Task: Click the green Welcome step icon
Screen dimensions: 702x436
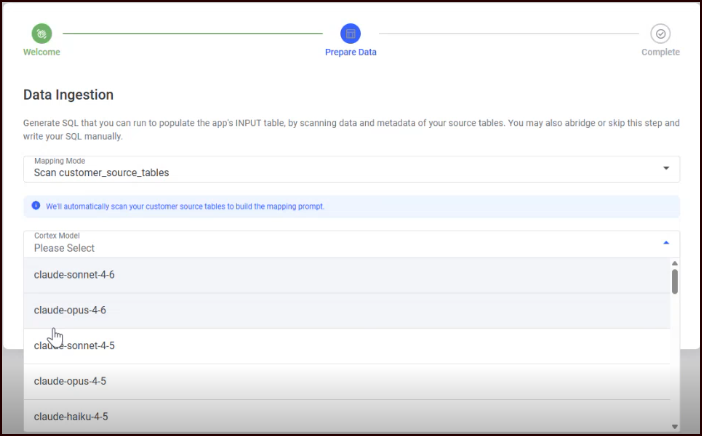Action: tap(42, 34)
